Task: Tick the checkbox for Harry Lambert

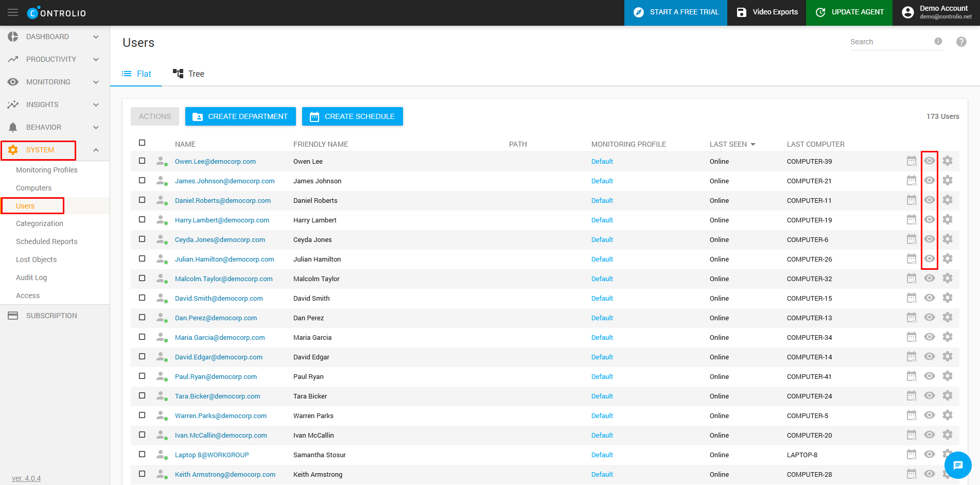Action: [x=142, y=219]
